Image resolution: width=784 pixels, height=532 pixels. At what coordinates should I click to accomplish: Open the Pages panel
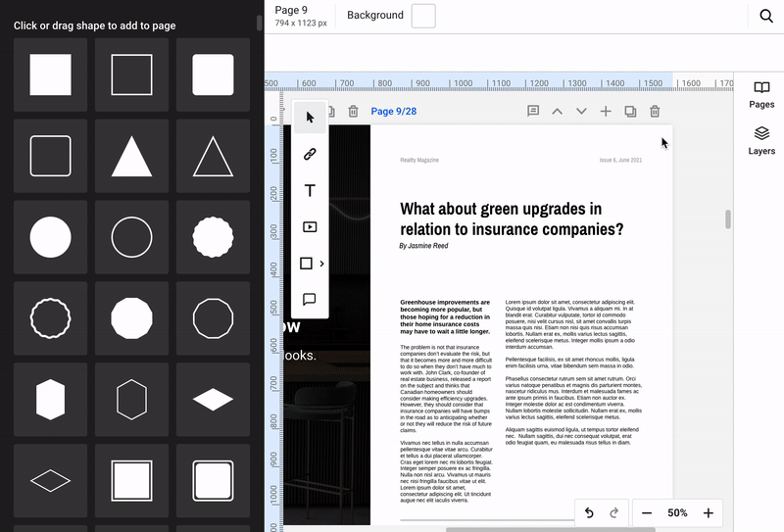(x=761, y=95)
